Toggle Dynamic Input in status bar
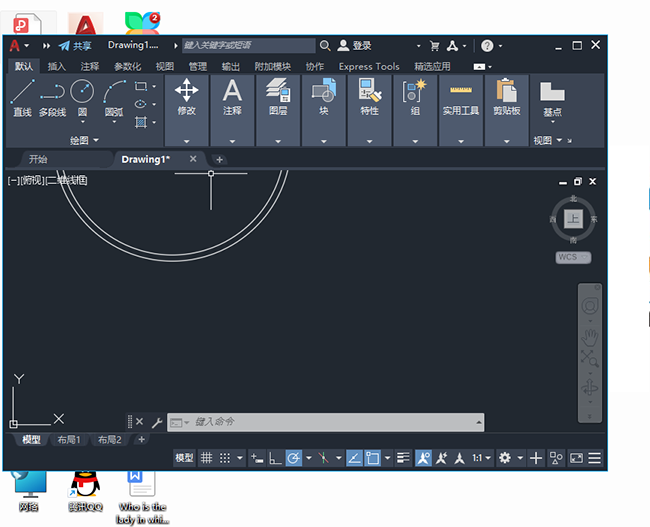 tap(257, 458)
